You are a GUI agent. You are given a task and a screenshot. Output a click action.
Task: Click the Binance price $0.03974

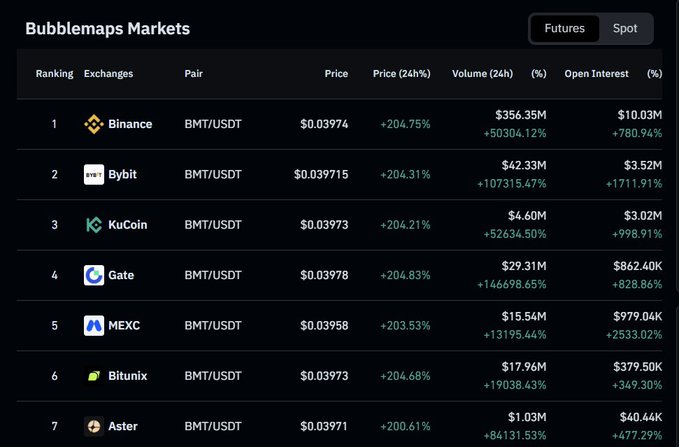[x=324, y=124]
